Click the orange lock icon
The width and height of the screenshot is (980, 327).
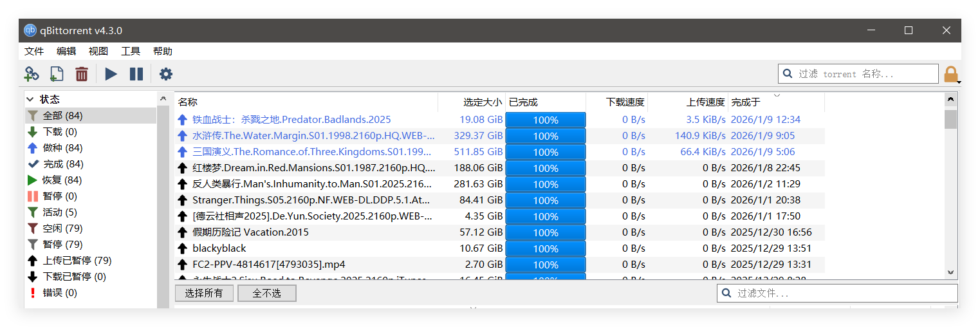point(951,74)
